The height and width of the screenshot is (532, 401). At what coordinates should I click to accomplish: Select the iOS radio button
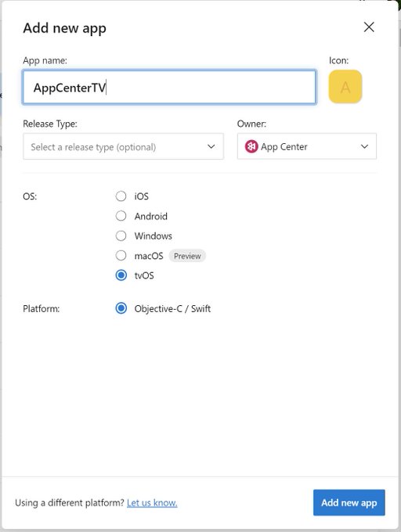tap(121, 196)
